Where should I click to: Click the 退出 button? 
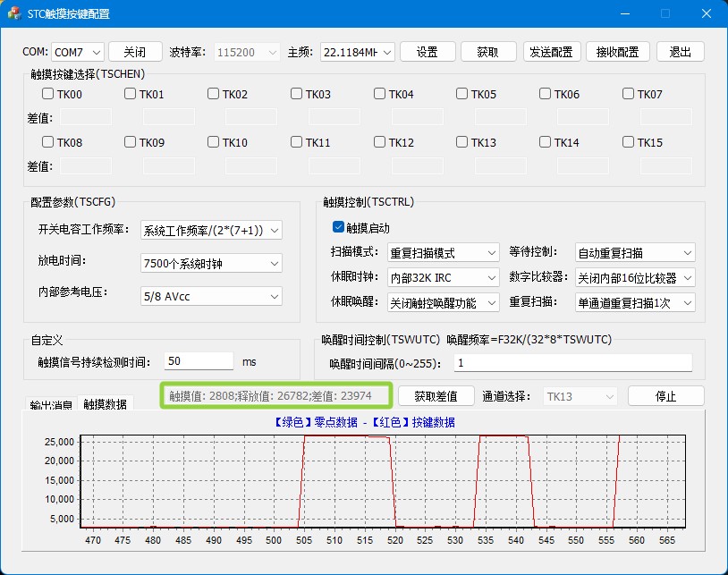pos(681,52)
